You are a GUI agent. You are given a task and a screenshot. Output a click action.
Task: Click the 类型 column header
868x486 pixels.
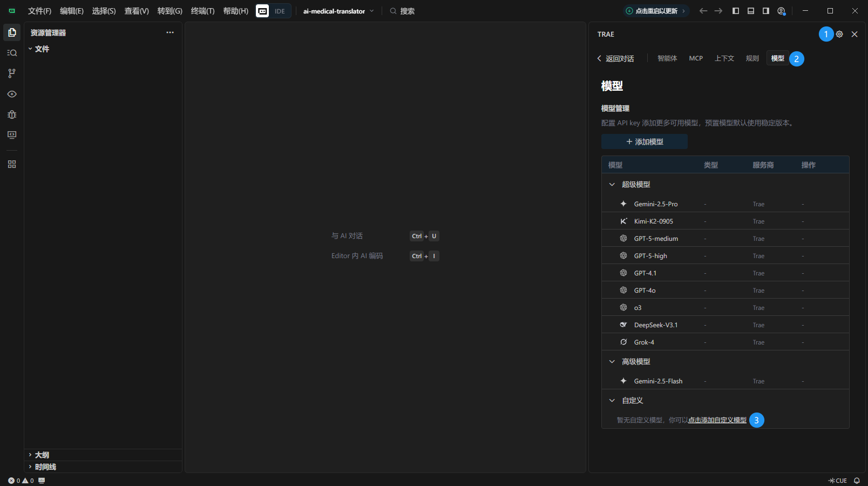[711, 165]
